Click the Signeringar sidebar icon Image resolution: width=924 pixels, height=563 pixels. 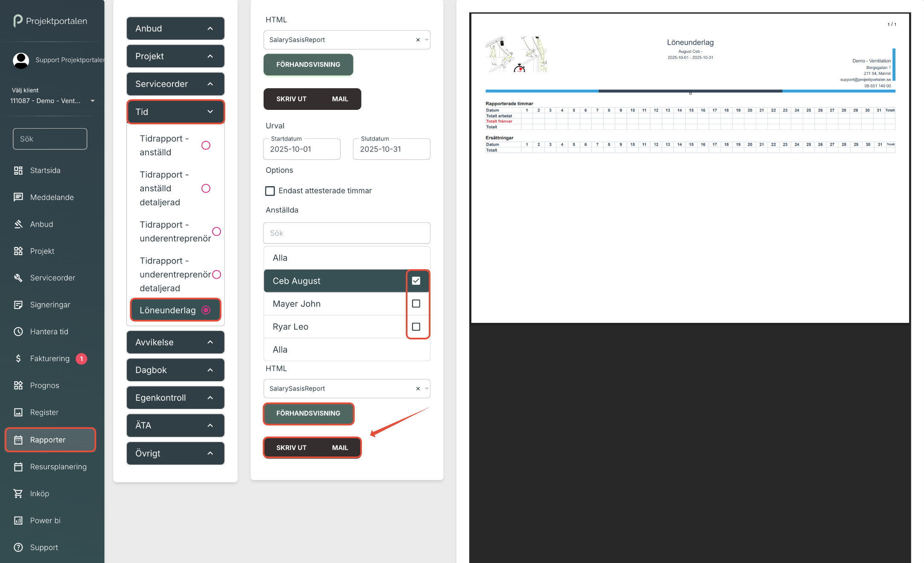[18, 304]
